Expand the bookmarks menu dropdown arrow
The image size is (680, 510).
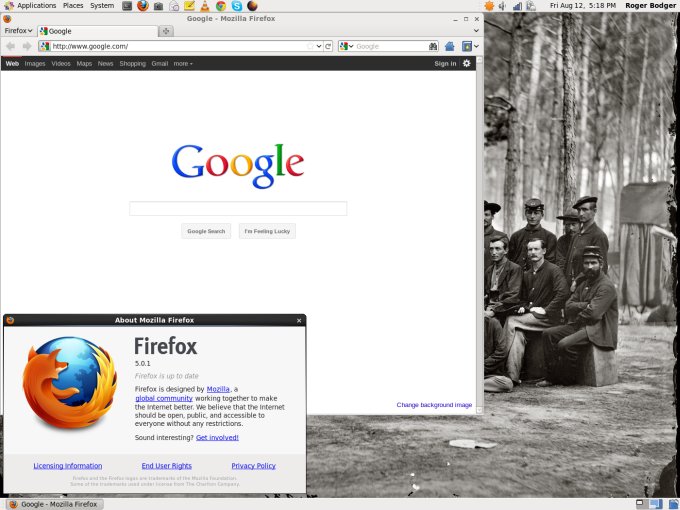point(476,46)
